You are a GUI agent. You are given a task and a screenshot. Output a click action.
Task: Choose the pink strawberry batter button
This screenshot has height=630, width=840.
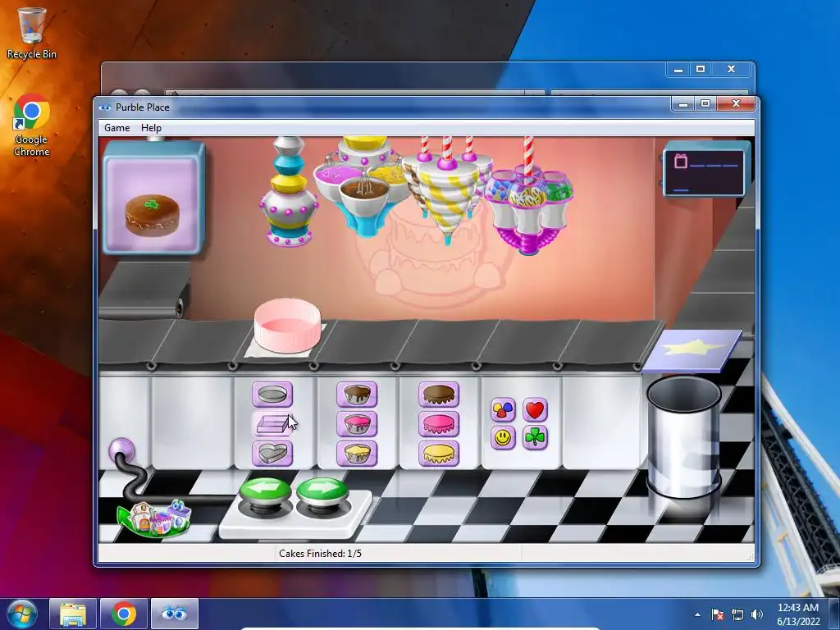(x=357, y=424)
